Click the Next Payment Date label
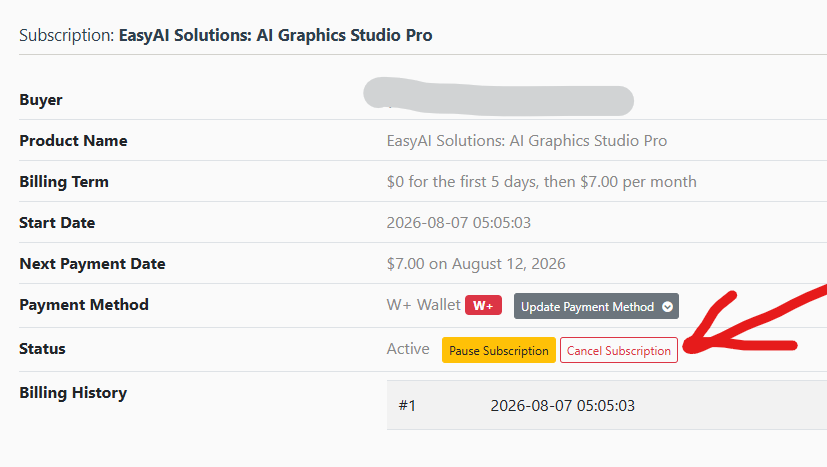Viewport: 827px width, 467px height. click(x=92, y=263)
